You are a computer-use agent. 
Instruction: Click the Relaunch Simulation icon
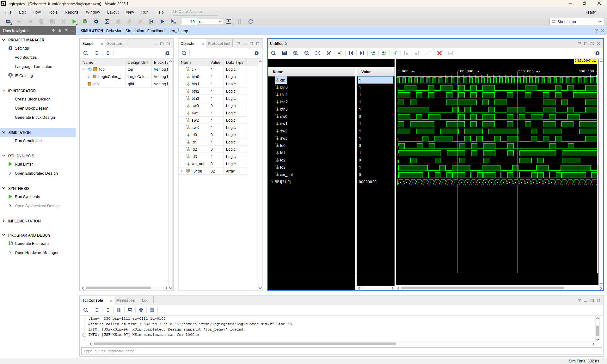coord(251,21)
